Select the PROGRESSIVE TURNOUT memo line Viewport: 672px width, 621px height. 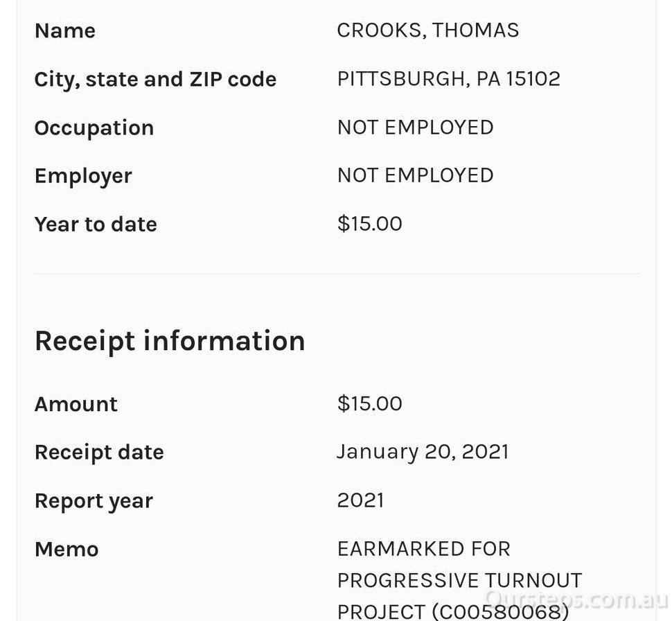pyautogui.click(x=459, y=580)
